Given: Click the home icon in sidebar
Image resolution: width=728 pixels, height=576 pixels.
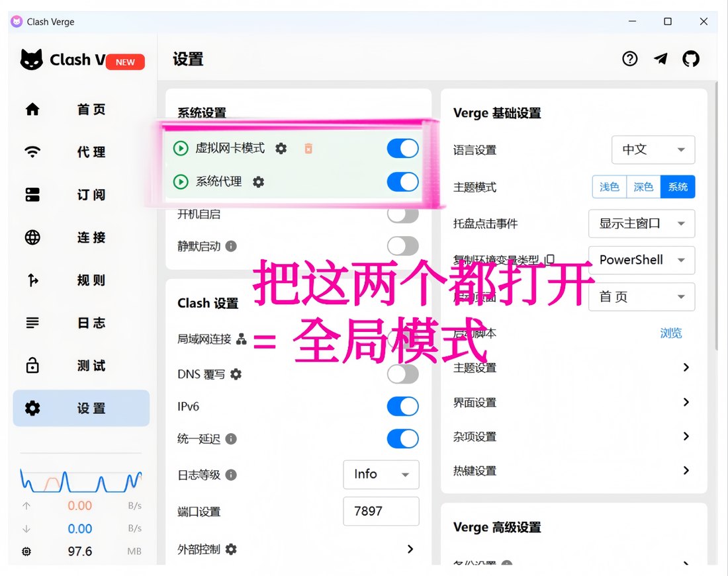Looking at the screenshot, I should tap(32, 110).
